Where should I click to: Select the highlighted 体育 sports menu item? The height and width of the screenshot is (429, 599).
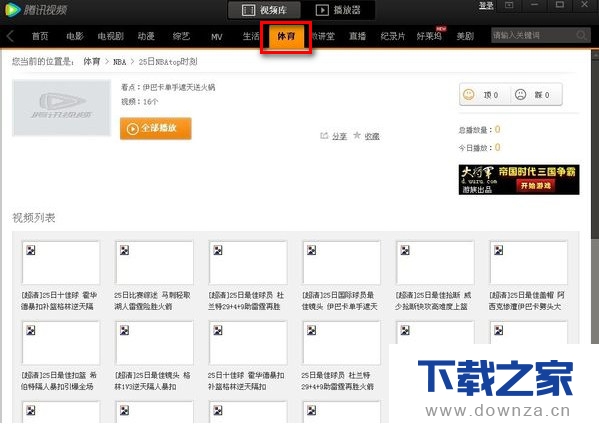pos(286,37)
